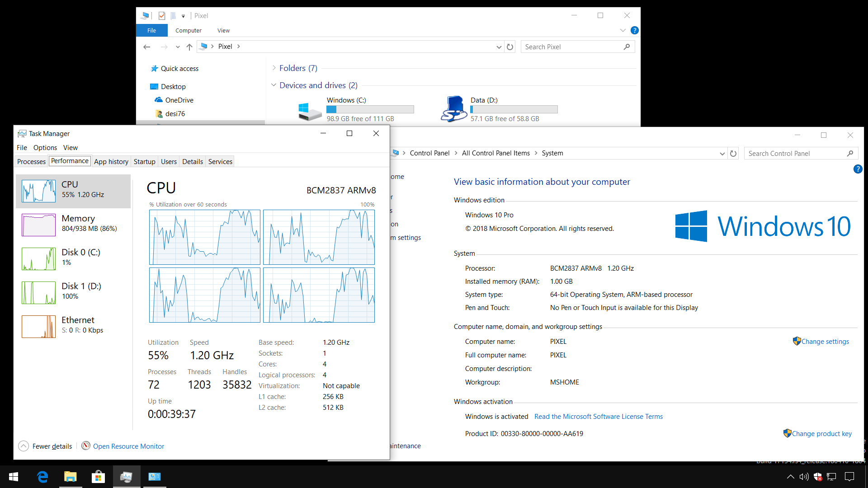Click Control Panel in System breadcrumb
This screenshot has width=868, height=488.
click(429, 153)
